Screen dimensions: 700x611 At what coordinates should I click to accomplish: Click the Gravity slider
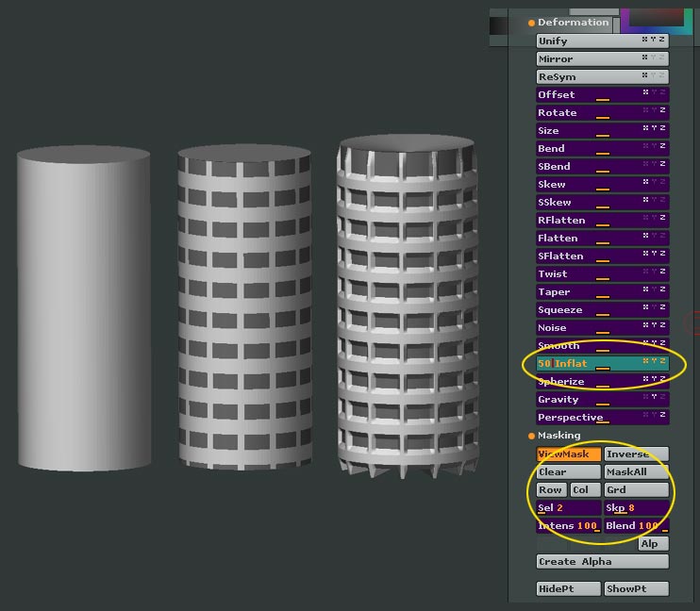[x=602, y=399]
